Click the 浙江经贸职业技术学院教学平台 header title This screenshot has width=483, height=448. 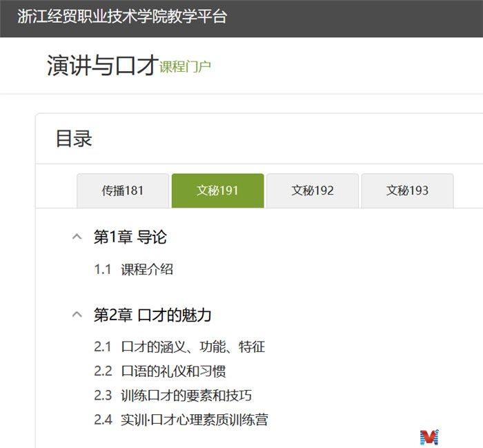coord(122,17)
